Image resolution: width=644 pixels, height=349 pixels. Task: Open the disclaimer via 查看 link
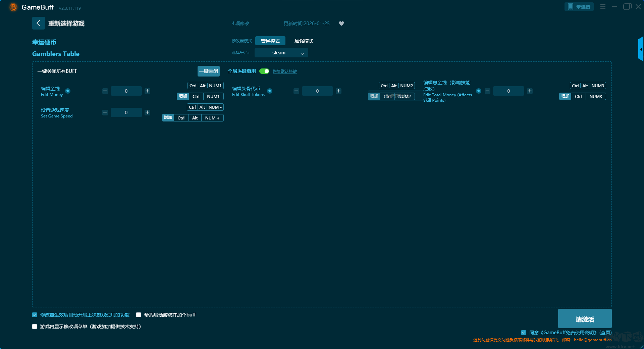[606, 333]
